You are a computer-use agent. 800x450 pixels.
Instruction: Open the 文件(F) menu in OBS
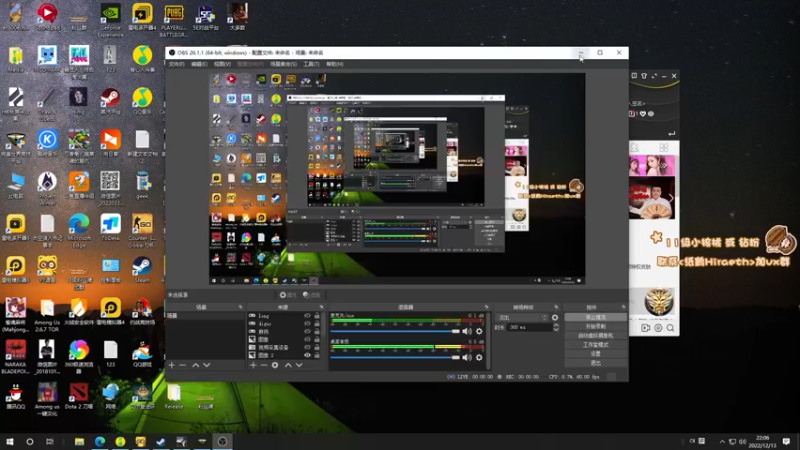(x=177, y=64)
